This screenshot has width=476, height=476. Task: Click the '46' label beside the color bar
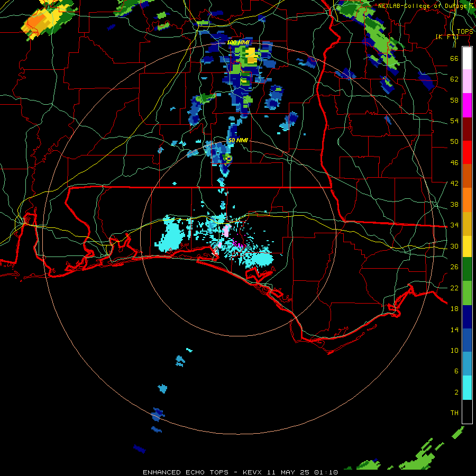click(454, 163)
